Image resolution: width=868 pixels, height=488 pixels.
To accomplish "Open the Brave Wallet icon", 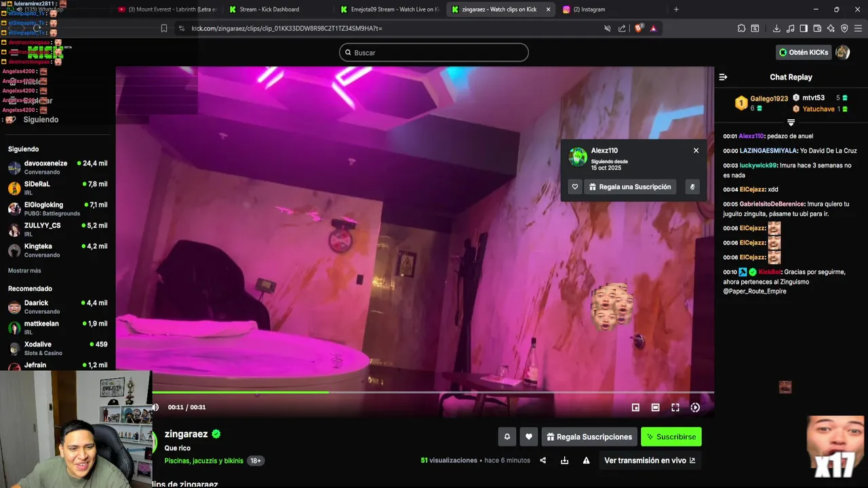I will pyautogui.click(x=817, y=28).
